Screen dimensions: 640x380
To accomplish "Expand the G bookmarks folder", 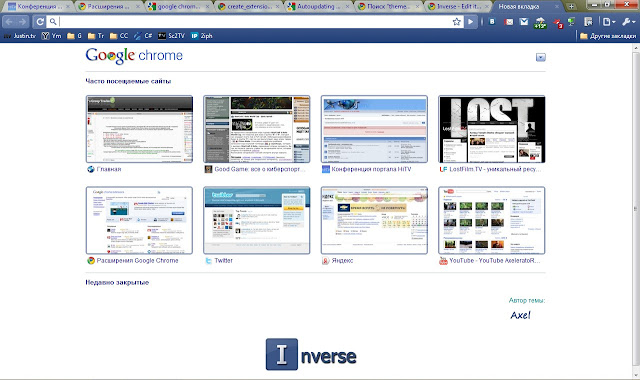I will point(74,36).
